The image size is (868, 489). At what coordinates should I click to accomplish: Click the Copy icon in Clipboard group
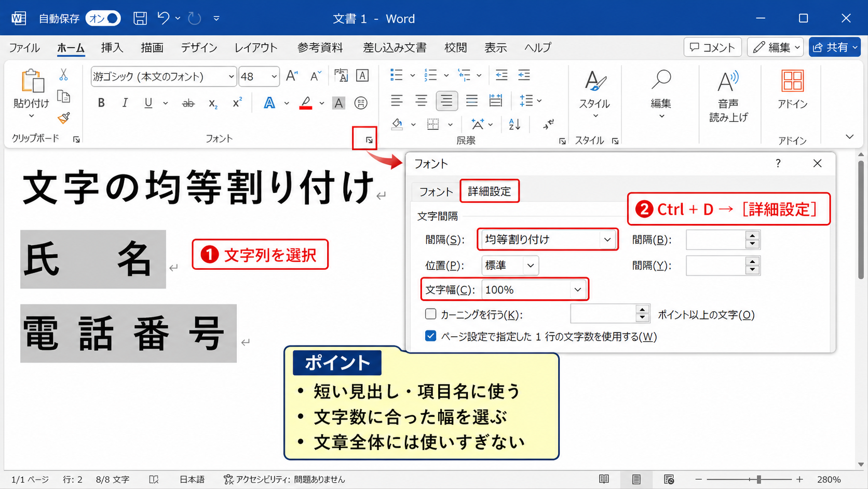point(63,97)
